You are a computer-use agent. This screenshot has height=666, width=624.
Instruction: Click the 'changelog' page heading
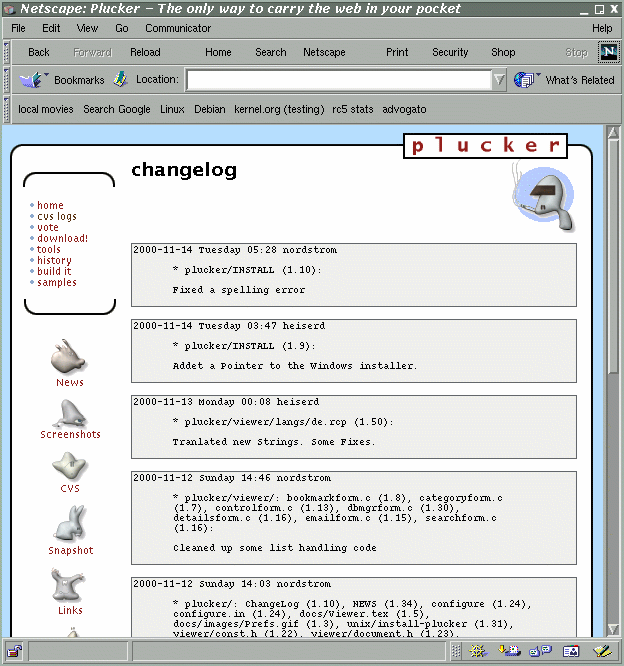184,171
